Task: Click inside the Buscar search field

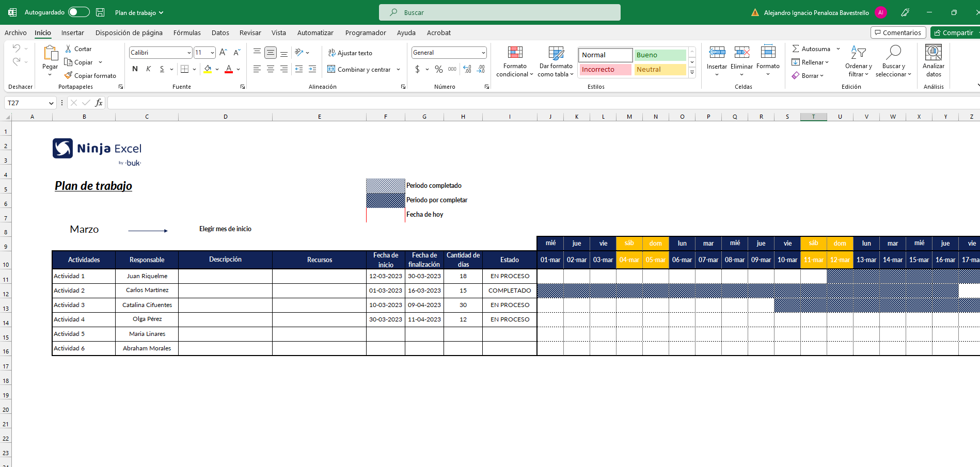Action: click(x=499, y=12)
